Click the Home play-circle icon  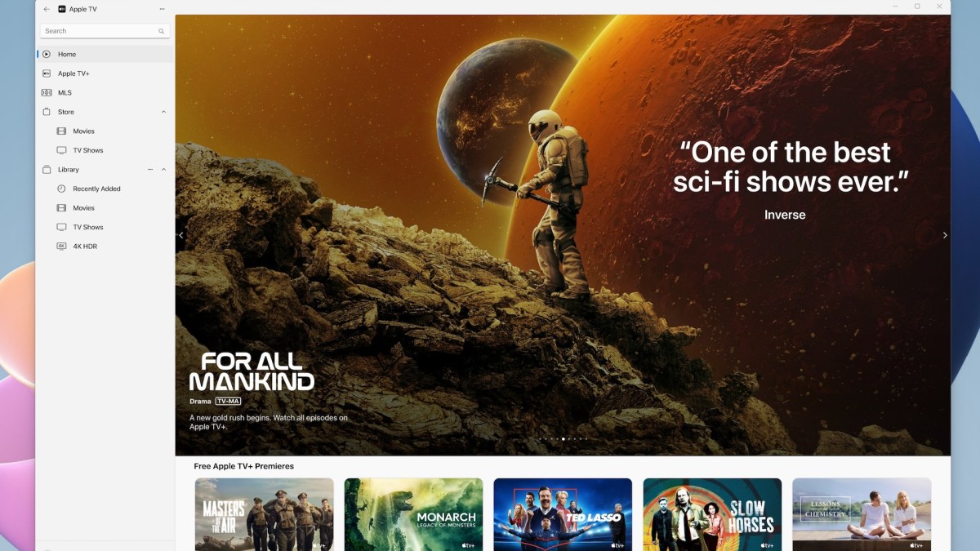pos(47,54)
